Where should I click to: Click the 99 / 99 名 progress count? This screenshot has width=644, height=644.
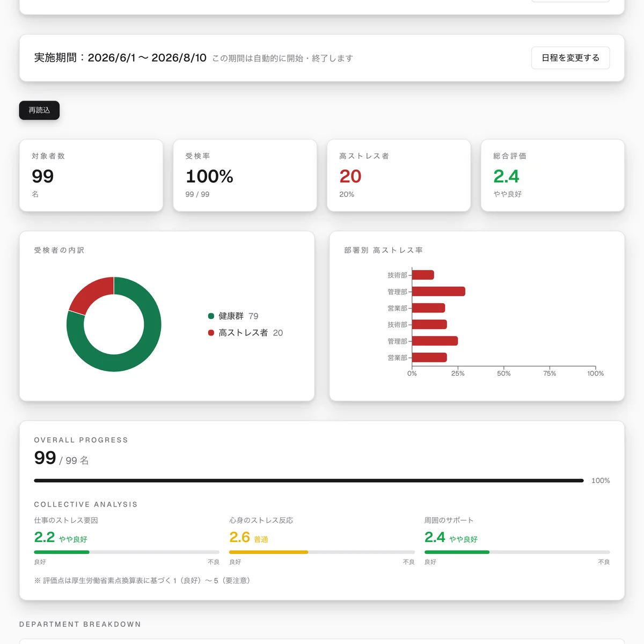pos(61,458)
